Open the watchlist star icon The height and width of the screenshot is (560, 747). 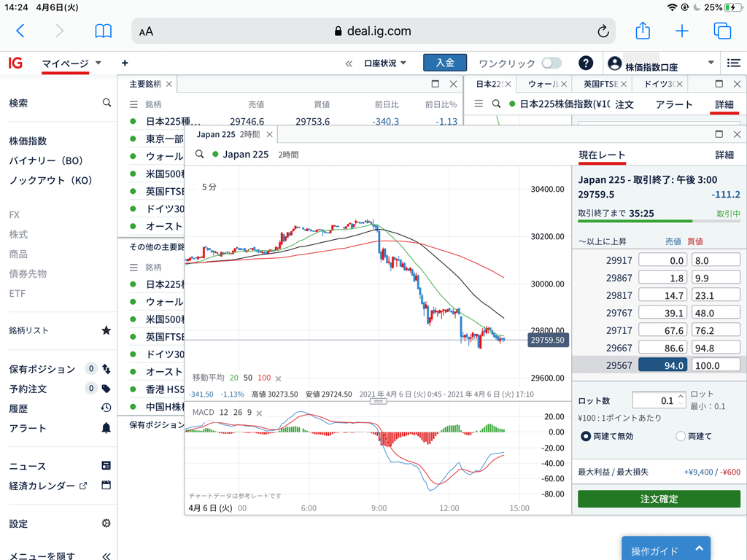click(107, 330)
